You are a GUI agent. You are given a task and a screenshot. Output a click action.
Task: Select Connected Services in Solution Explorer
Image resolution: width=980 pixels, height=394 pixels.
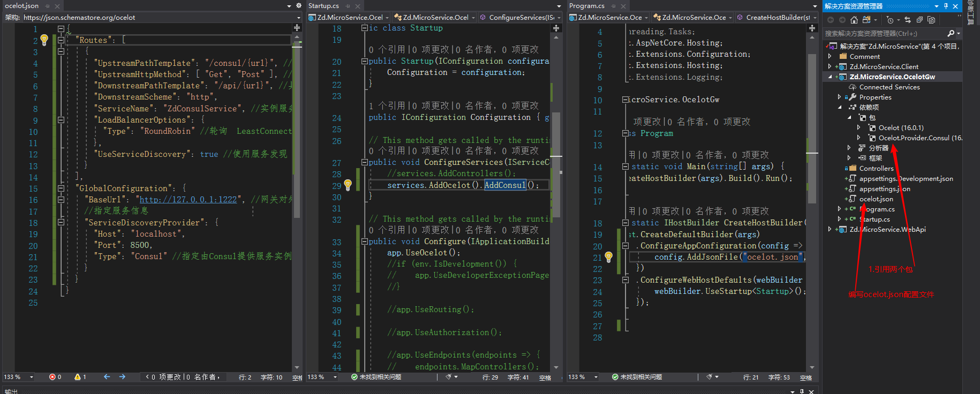[x=889, y=87]
